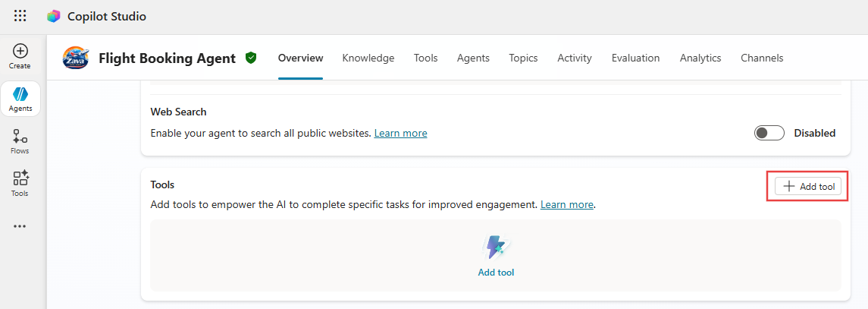Click the Web Search heading

[178, 112]
